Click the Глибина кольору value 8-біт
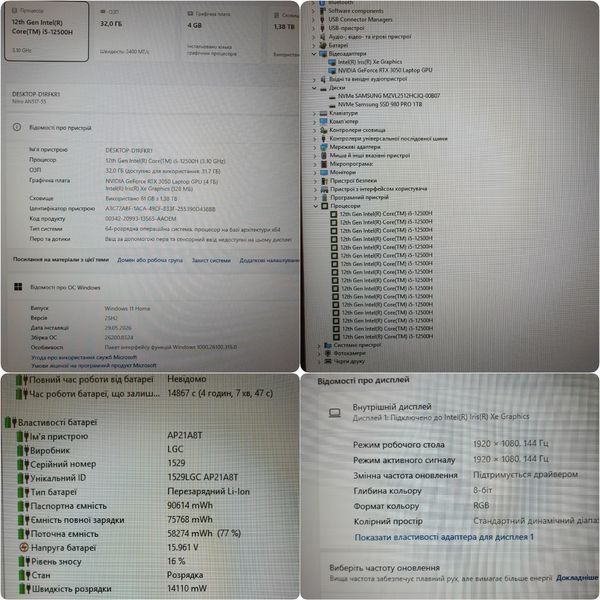Viewport: 600px width, 600px height. [x=483, y=490]
